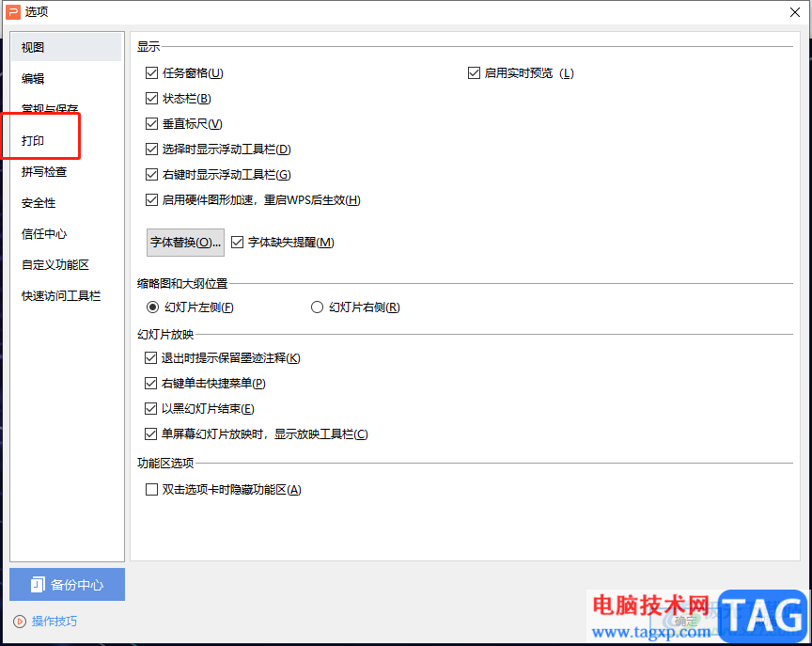Disable 选择时显示浮动工具栏(D)
The height and width of the screenshot is (646, 812).
point(151,150)
